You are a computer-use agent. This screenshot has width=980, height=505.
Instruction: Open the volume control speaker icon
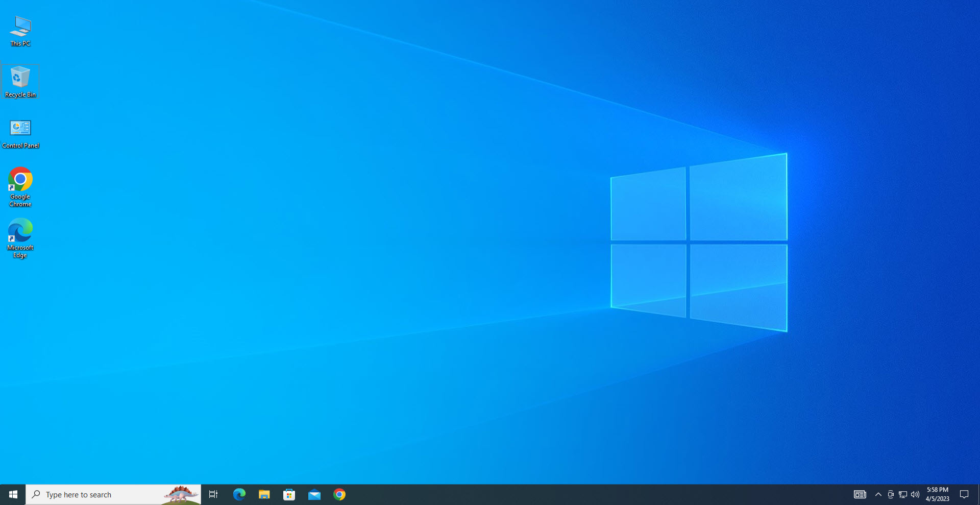[915, 494]
